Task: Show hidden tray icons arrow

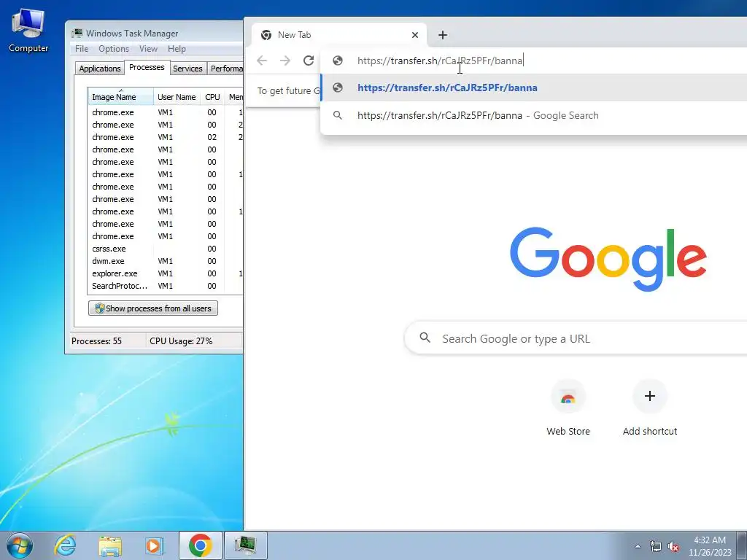Action: [x=638, y=546]
